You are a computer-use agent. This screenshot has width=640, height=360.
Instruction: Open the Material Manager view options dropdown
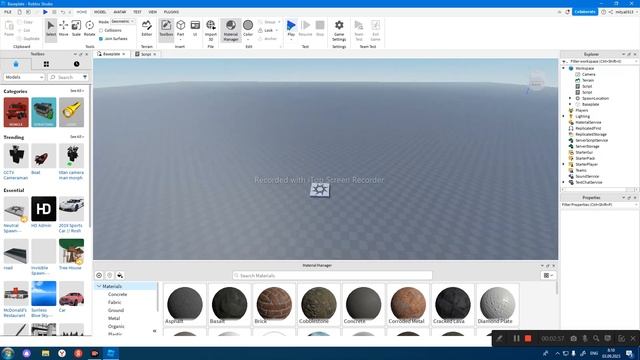[x=548, y=276]
